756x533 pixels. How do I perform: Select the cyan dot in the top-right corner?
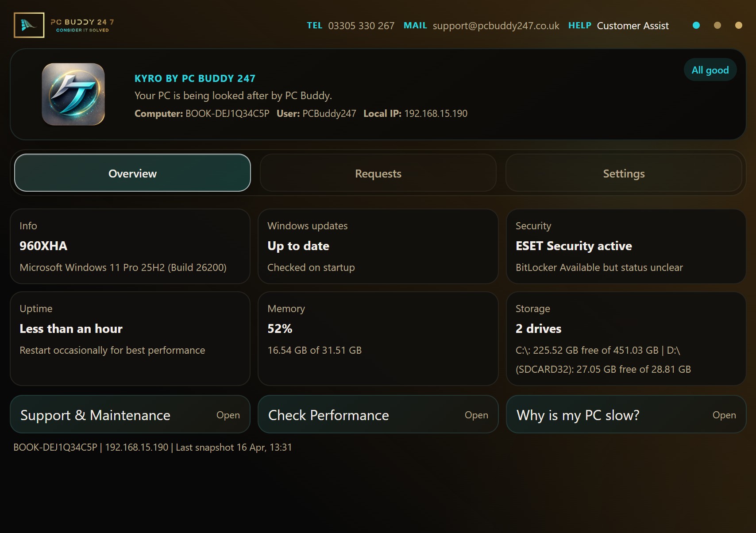click(696, 26)
